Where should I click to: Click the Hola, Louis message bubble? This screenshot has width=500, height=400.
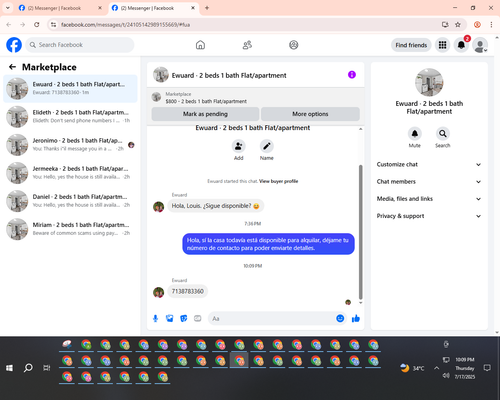pyautogui.click(x=215, y=206)
